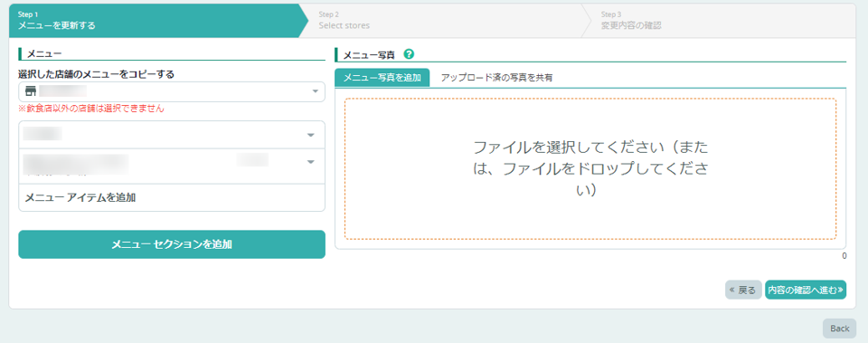This screenshot has height=343, width=868.
Task: Open the store selection dropdown arrow
Action: point(315,91)
